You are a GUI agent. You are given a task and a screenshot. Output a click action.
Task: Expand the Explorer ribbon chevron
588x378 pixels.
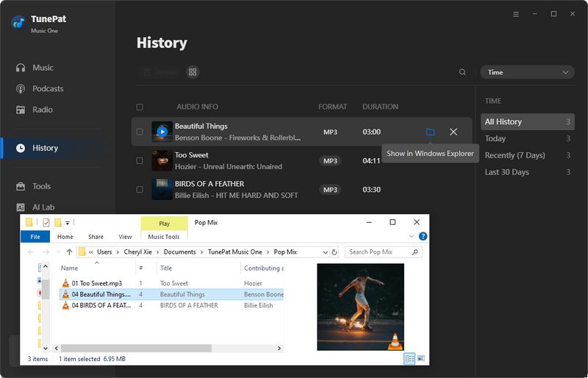pyautogui.click(x=412, y=236)
